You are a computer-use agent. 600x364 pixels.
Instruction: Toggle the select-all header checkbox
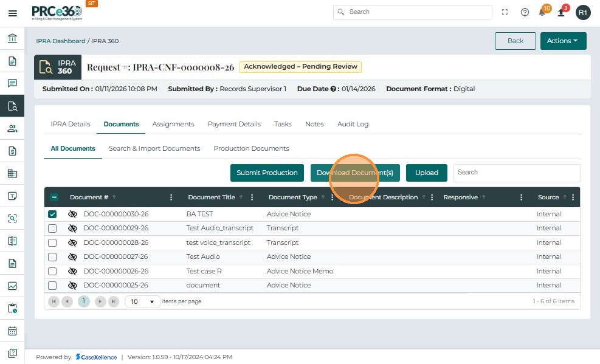[x=54, y=197]
